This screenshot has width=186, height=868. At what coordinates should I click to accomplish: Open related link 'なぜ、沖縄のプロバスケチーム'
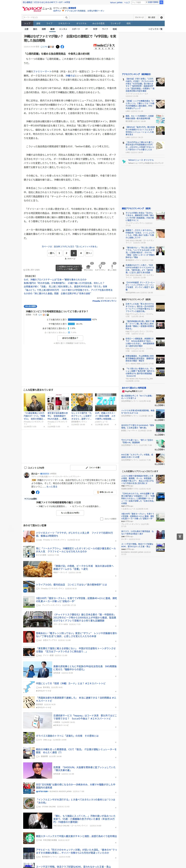click(x=55, y=280)
